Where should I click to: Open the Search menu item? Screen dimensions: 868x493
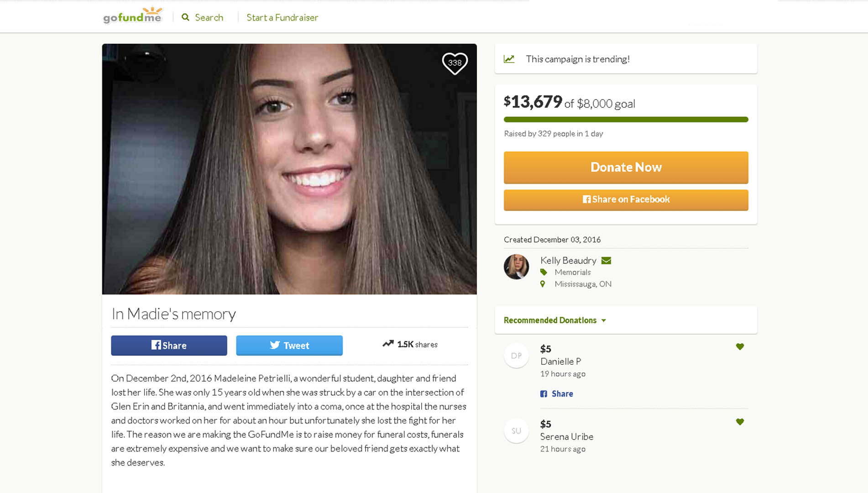coord(209,17)
